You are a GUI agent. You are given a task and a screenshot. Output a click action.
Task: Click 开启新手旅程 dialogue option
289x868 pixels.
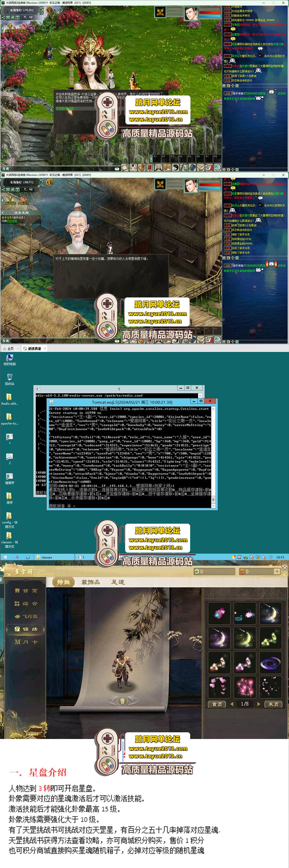[x=65, y=108]
